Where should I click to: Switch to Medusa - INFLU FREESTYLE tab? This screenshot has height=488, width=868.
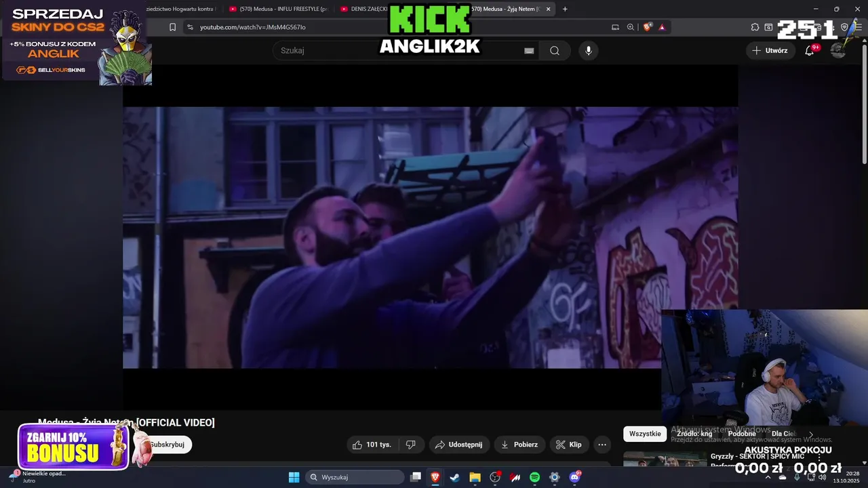pyautogui.click(x=278, y=9)
